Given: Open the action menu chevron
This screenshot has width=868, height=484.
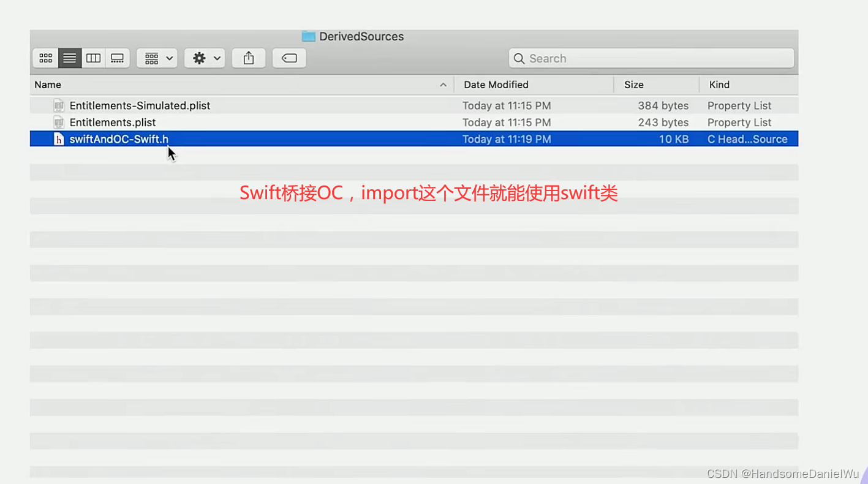Looking at the screenshot, I should [x=216, y=58].
